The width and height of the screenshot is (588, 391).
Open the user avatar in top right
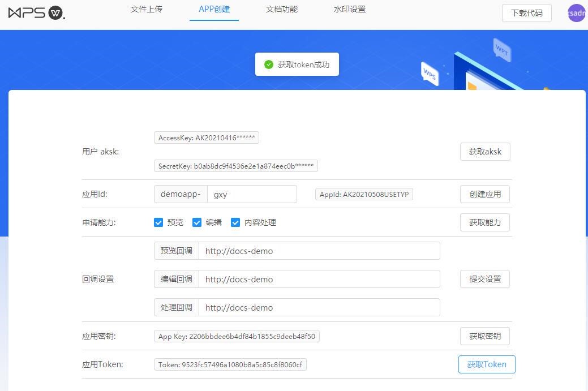click(x=576, y=13)
